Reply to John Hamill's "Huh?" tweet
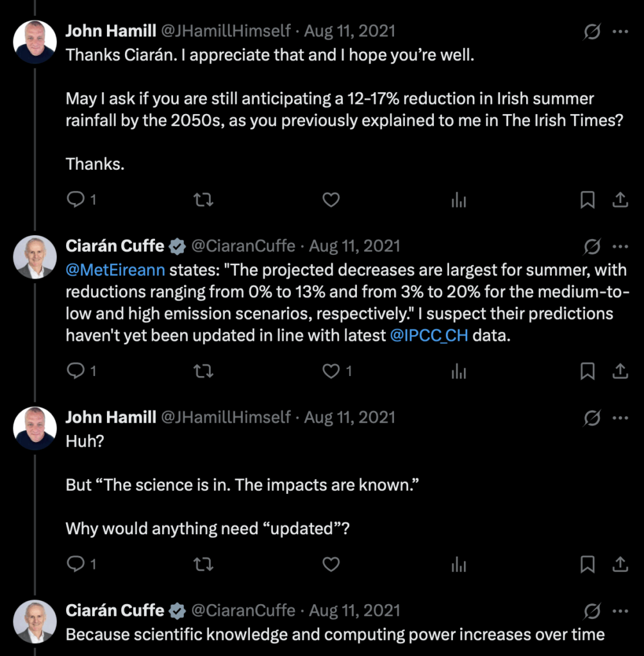Screen dimensions: 644x656 [x=76, y=564]
